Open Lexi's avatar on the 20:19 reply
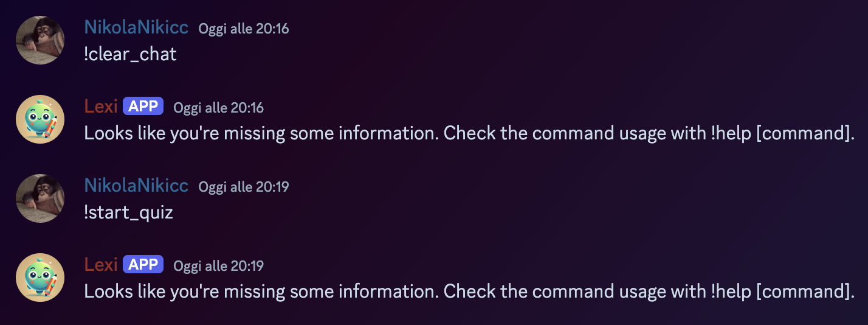Image resolution: width=868 pixels, height=325 pixels. 40,278
